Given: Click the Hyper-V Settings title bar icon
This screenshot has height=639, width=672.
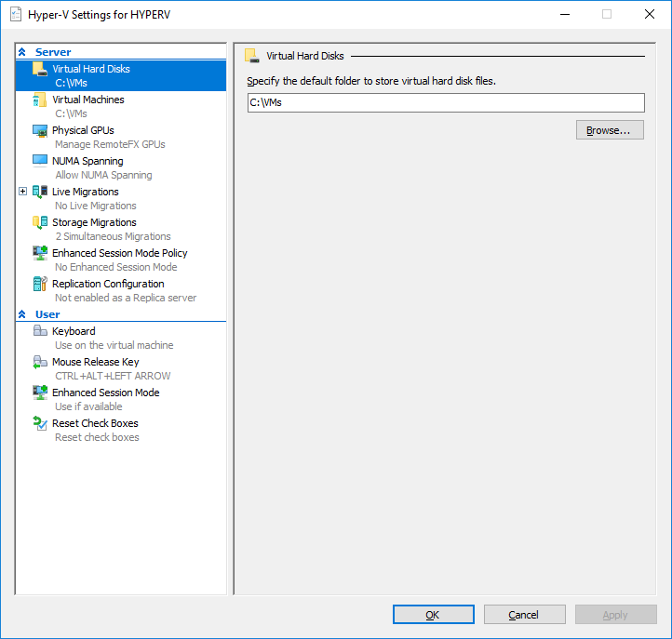Looking at the screenshot, I should tap(16, 15).
